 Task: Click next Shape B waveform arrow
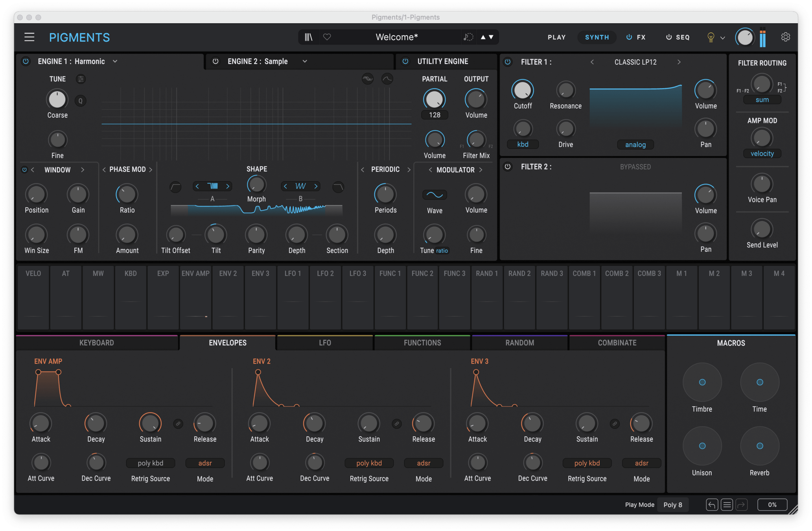pos(316,186)
